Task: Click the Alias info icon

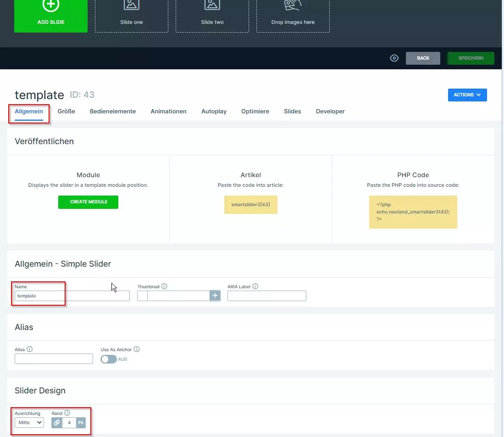Action: click(30, 349)
